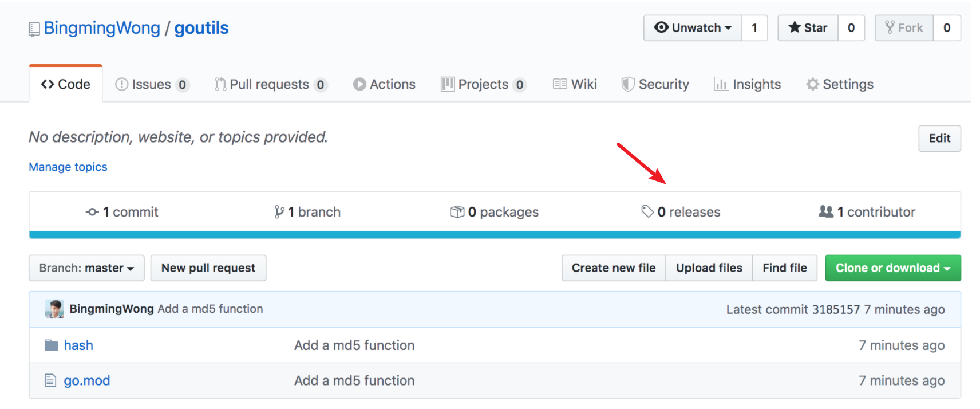This screenshot has height=409, width=980.
Task: Open the Pull requests tab
Action: pyautogui.click(x=270, y=85)
